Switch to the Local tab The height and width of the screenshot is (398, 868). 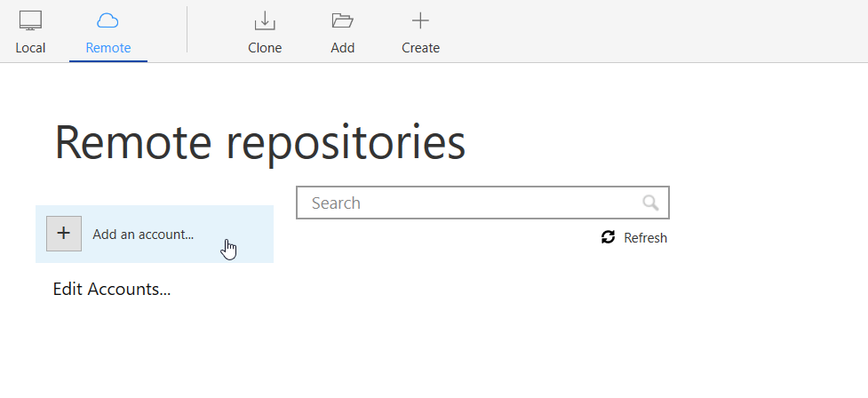point(30,32)
